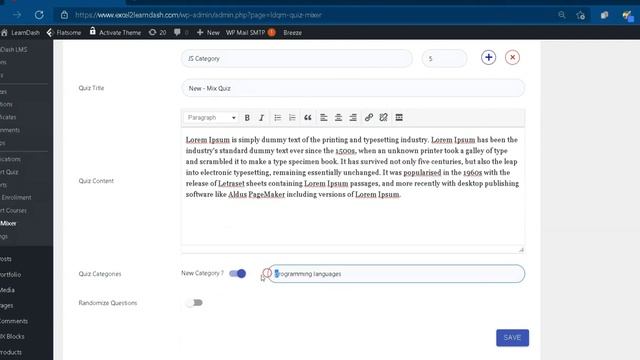Reload the page in the browser
The height and width of the screenshot is (360, 640).
pyautogui.click(x=39, y=15)
